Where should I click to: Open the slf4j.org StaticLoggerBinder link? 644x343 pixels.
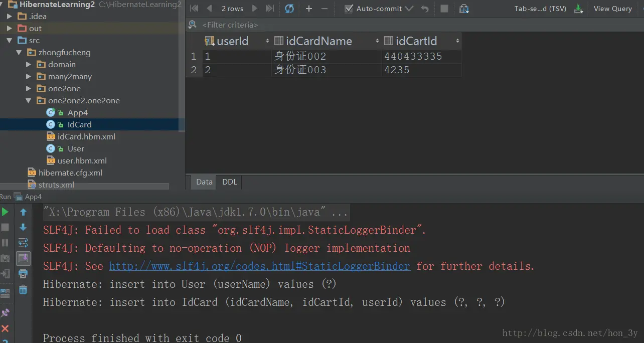pos(260,266)
